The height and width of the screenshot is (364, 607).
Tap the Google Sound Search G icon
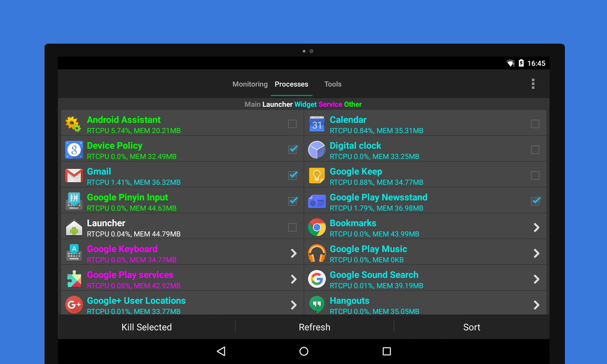coord(317,279)
